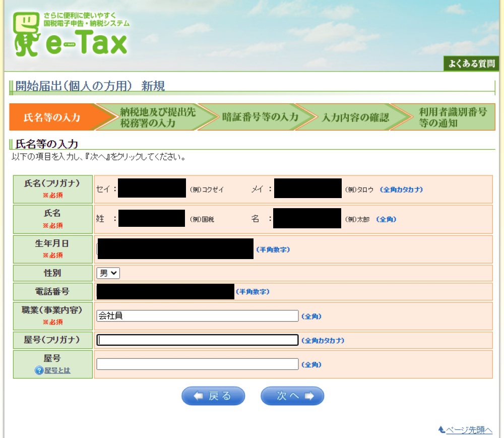Click the help icon beside 屋号とは

(x=39, y=370)
